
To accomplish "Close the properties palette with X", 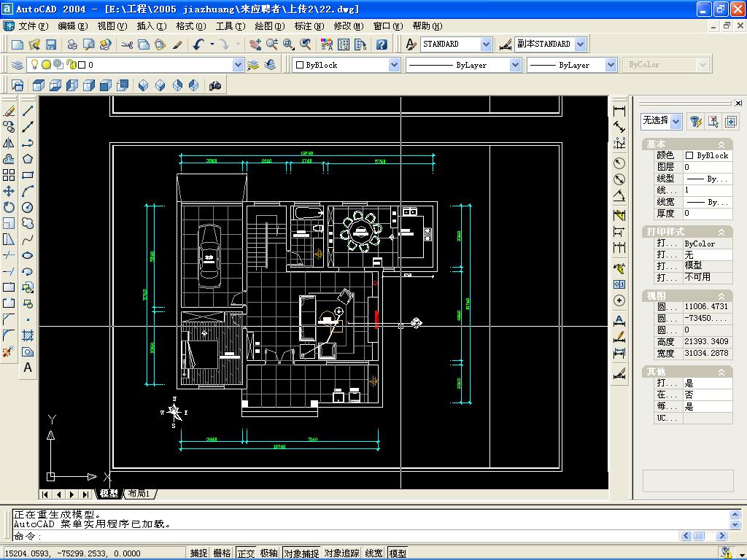I will (x=738, y=103).
